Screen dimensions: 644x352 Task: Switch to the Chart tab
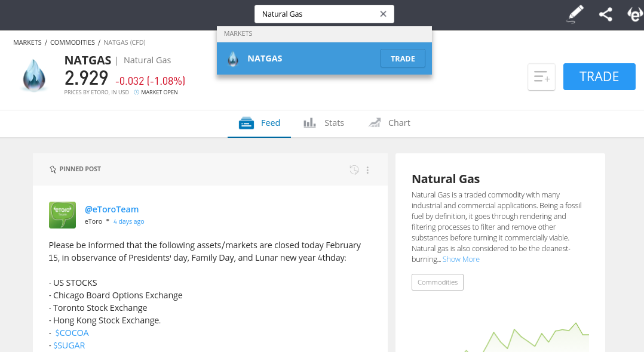pos(390,123)
